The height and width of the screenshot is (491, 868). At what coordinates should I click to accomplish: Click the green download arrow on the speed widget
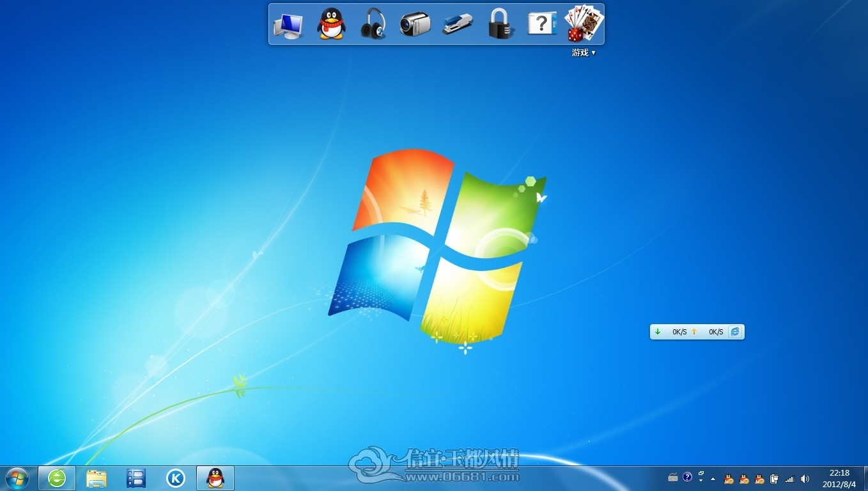[658, 332]
